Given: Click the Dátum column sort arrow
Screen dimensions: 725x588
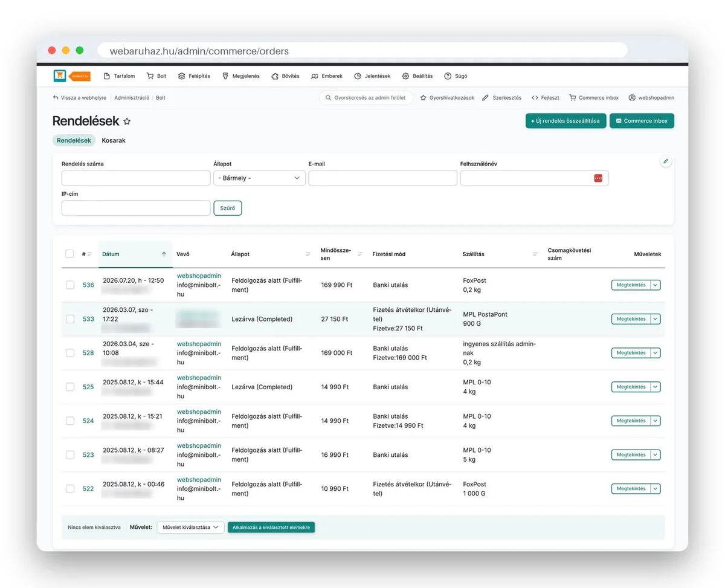Looking at the screenshot, I should coord(164,254).
